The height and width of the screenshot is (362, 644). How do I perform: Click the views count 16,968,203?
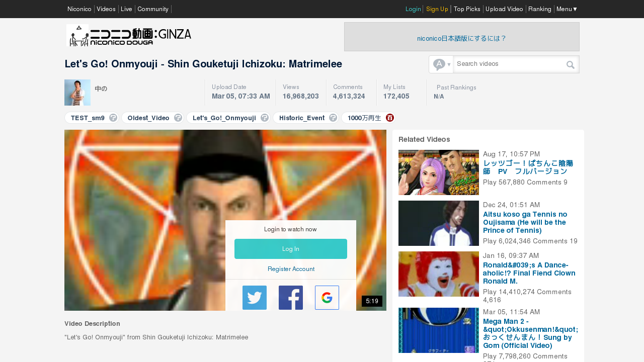point(301,96)
